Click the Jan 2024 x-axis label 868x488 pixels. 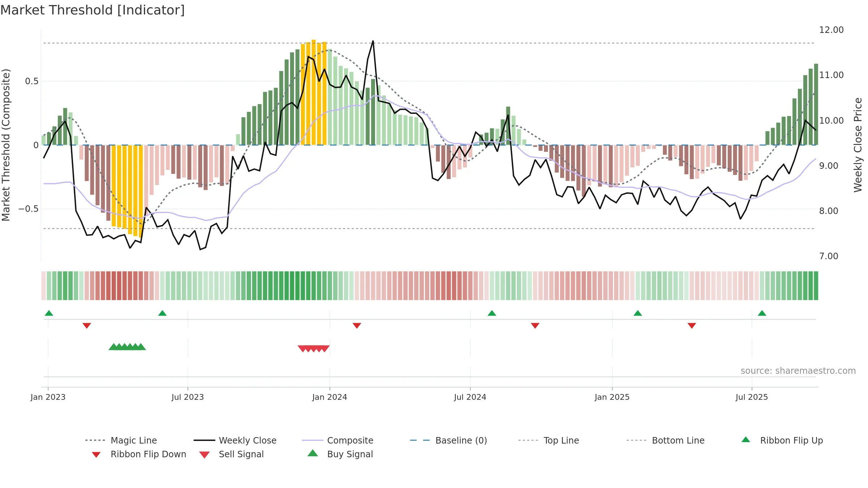point(330,397)
